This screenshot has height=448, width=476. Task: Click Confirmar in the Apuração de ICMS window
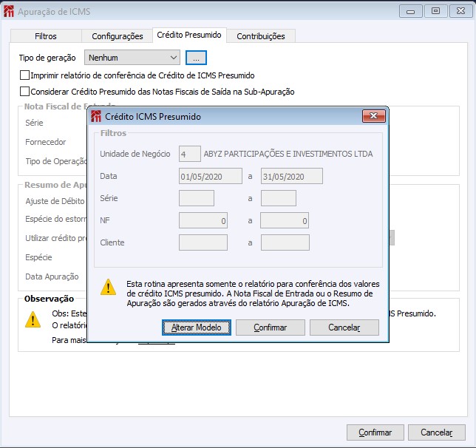375,432
